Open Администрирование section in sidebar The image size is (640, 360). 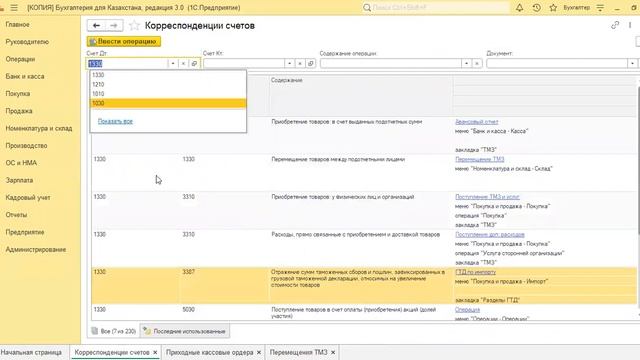[36, 249]
